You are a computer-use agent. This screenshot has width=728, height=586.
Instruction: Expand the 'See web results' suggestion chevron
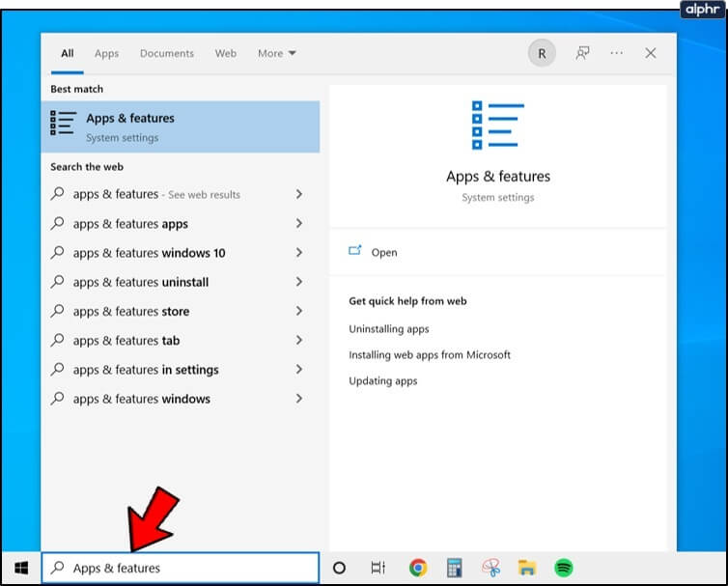point(299,194)
